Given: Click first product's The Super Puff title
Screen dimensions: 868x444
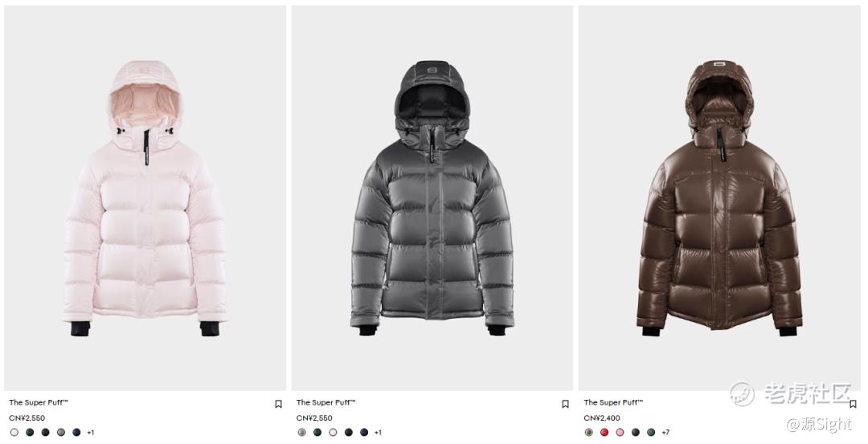Looking at the screenshot, I should 39,402.
